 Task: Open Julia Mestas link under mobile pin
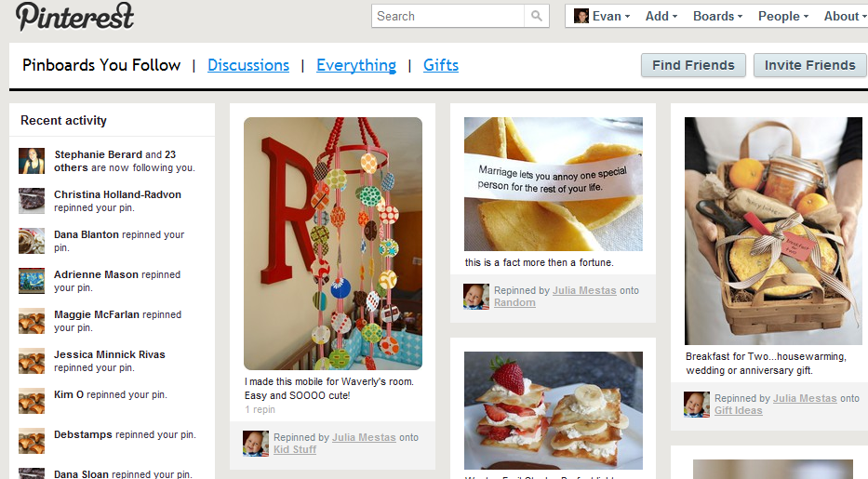[364, 437]
